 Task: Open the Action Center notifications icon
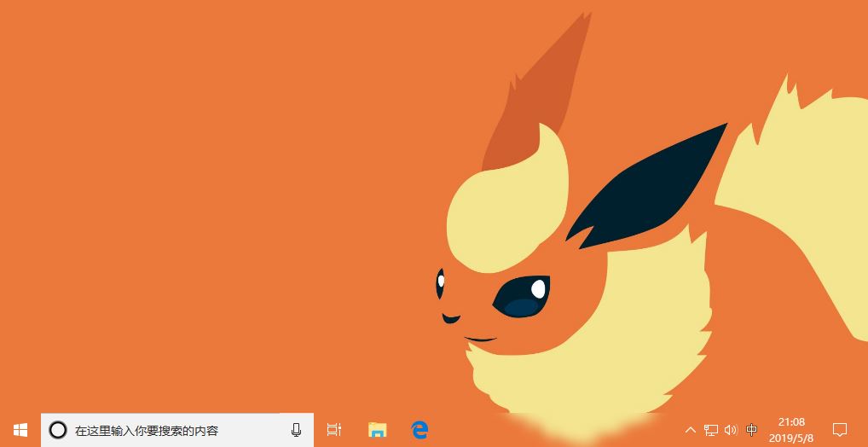(840, 430)
